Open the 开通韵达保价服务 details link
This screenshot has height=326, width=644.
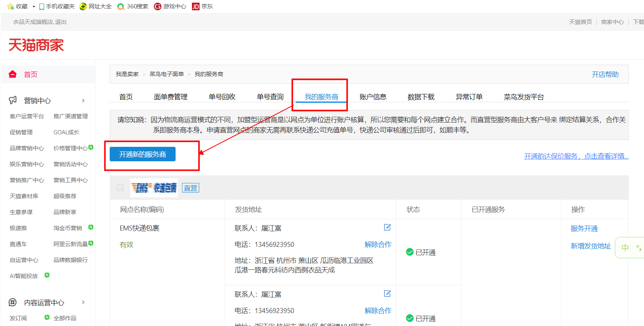576,156
